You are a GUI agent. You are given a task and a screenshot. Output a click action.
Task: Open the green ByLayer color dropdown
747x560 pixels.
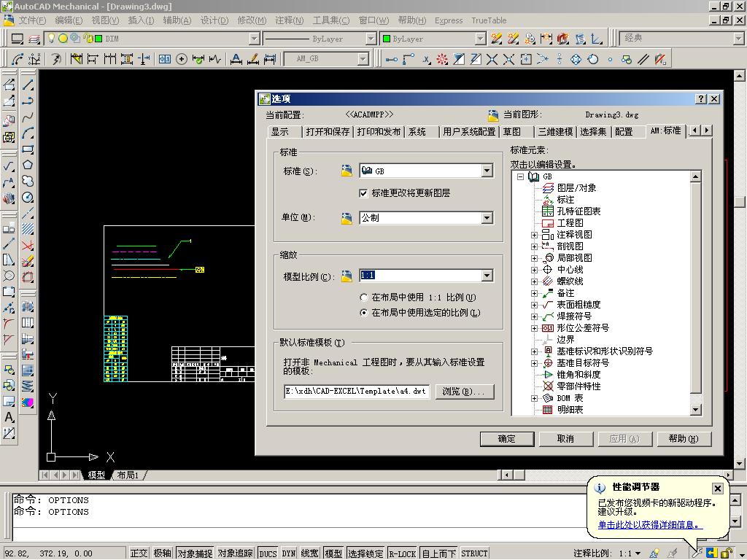pos(481,39)
